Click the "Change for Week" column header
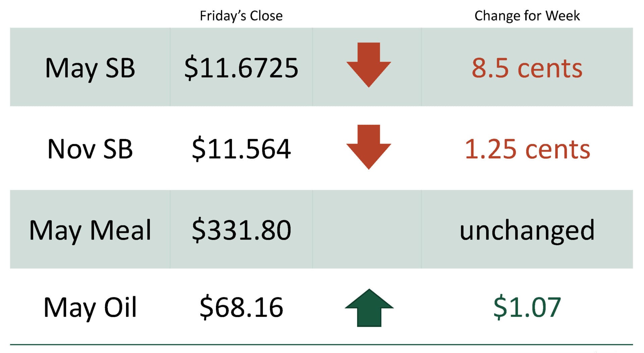The height and width of the screenshot is (353, 644). pos(527,16)
